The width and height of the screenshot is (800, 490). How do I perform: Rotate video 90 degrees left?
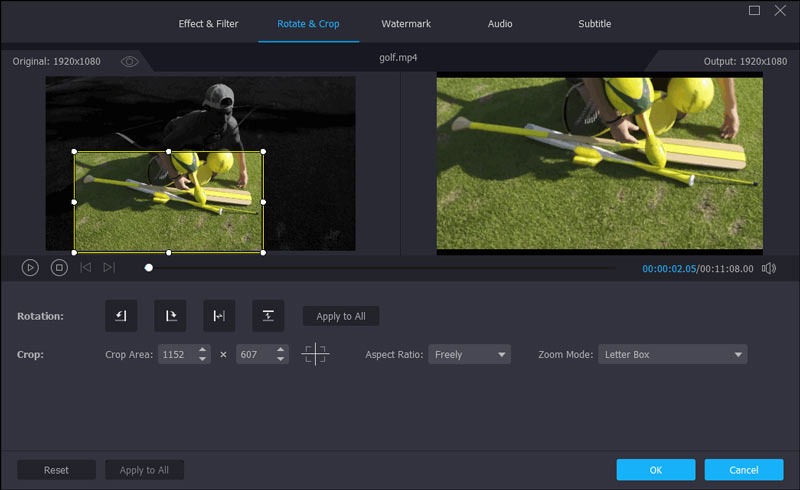[121, 316]
